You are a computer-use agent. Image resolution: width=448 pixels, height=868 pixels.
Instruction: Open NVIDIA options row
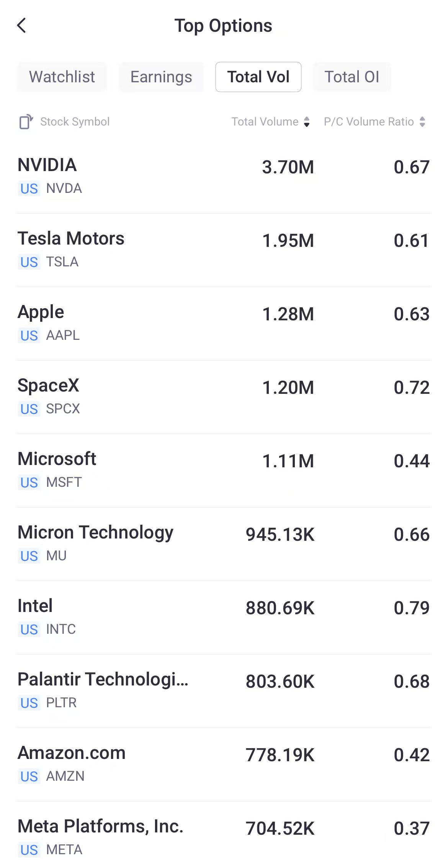tap(224, 177)
